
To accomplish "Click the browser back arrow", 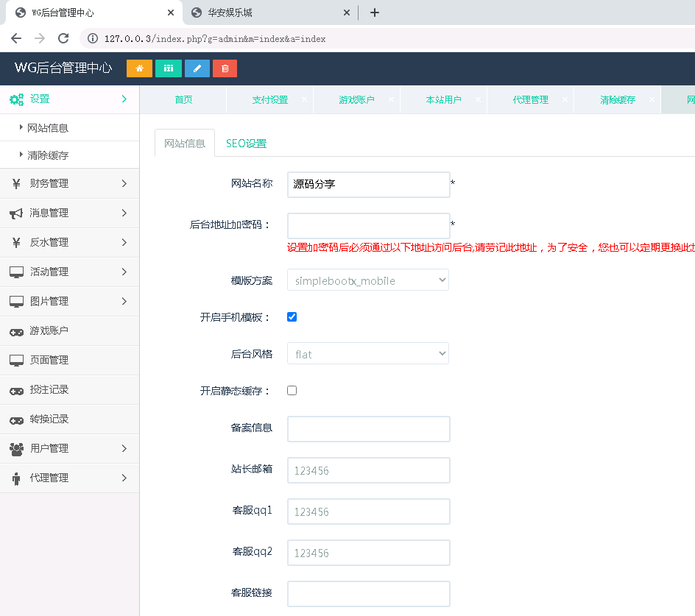I will (x=16, y=38).
